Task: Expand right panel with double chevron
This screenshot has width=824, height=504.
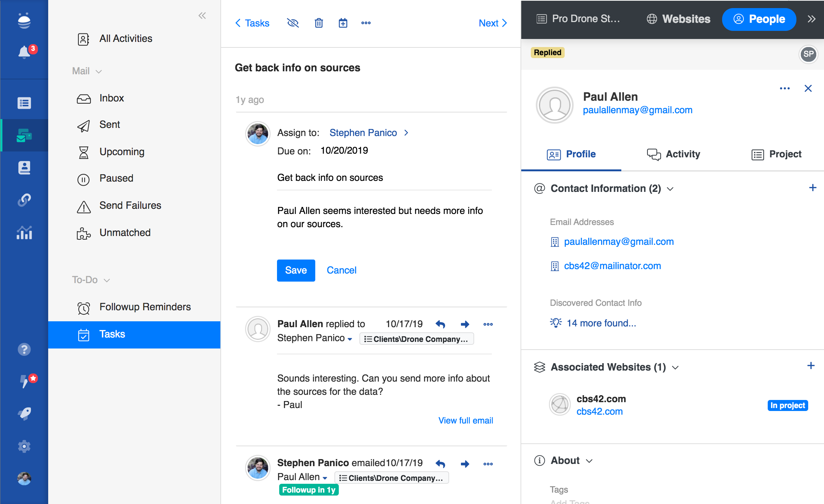Action: [811, 19]
